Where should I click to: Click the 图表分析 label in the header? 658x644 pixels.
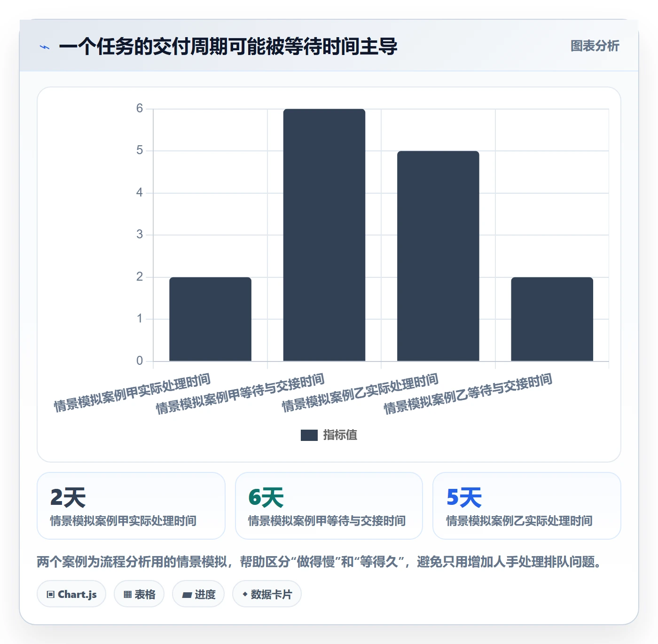[x=595, y=46]
